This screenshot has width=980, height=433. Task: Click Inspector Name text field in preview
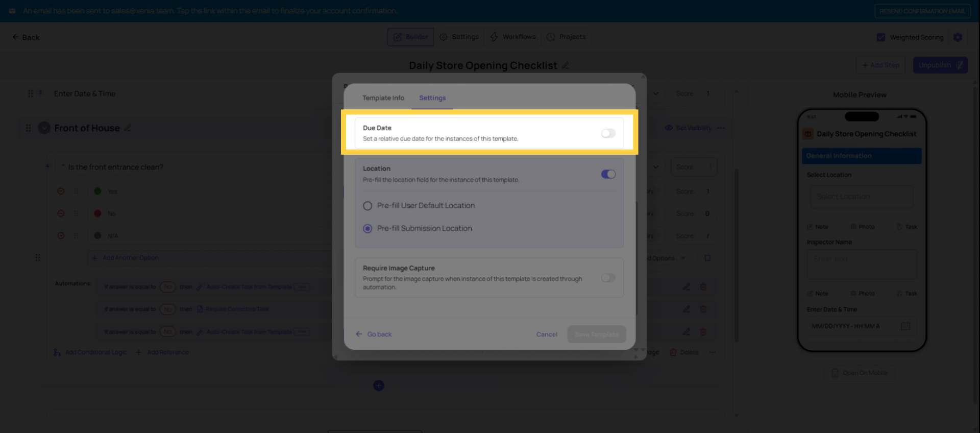coord(862,264)
